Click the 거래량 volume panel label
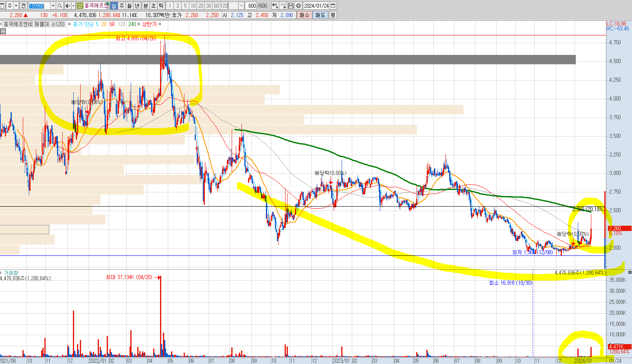This screenshot has height=364, width=632. (11, 273)
